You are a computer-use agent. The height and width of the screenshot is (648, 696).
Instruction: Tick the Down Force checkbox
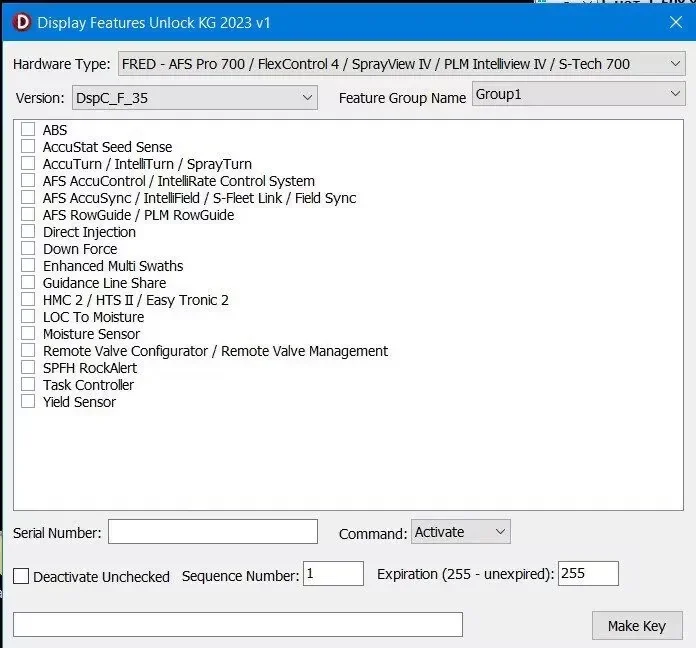[28, 248]
